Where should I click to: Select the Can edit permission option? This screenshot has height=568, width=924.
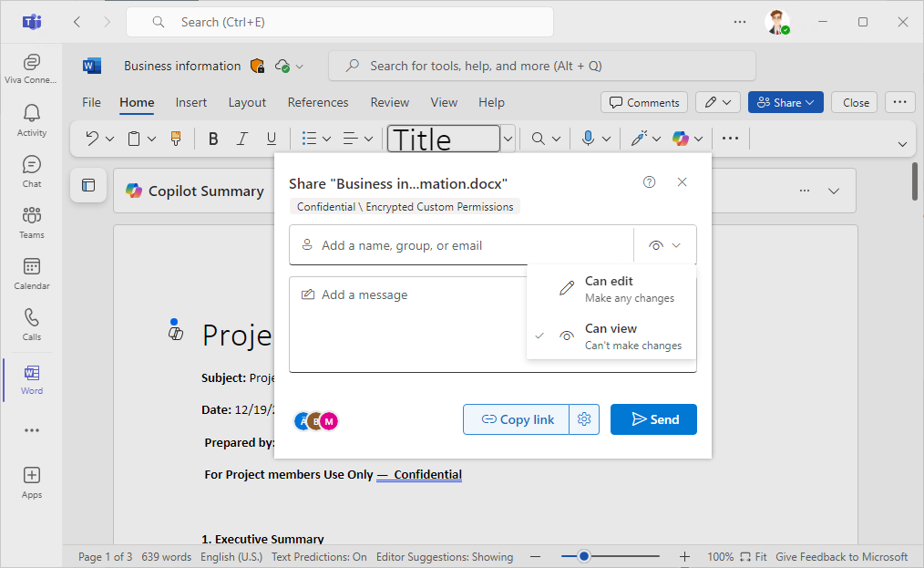pos(611,289)
